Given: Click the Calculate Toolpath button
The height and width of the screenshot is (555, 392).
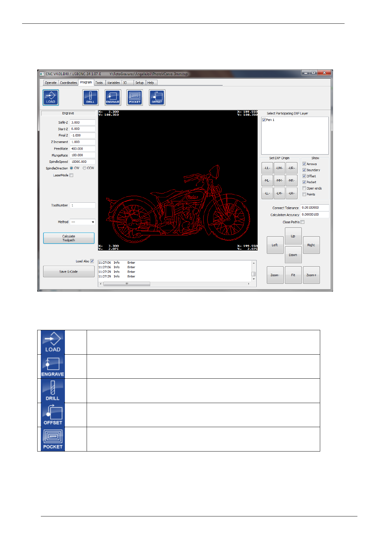Looking at the screenshot, I should coord(69,238).
